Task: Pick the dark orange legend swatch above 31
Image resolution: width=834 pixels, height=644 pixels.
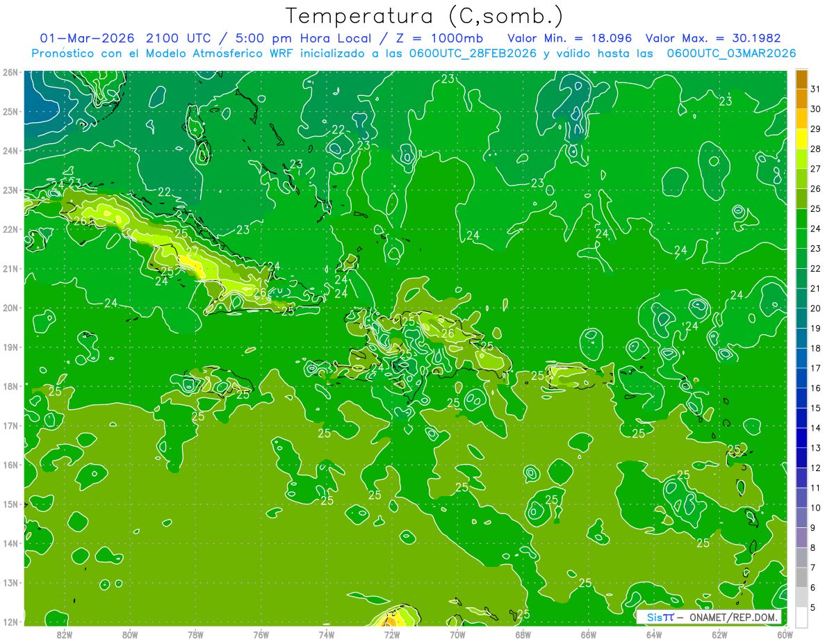Action: click(801, 80)
